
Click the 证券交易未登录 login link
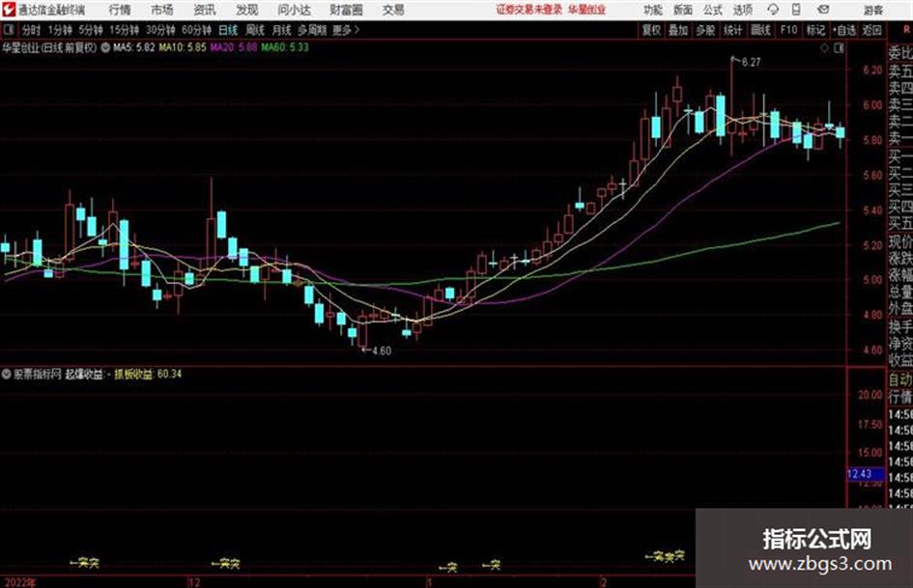point(529,10)
